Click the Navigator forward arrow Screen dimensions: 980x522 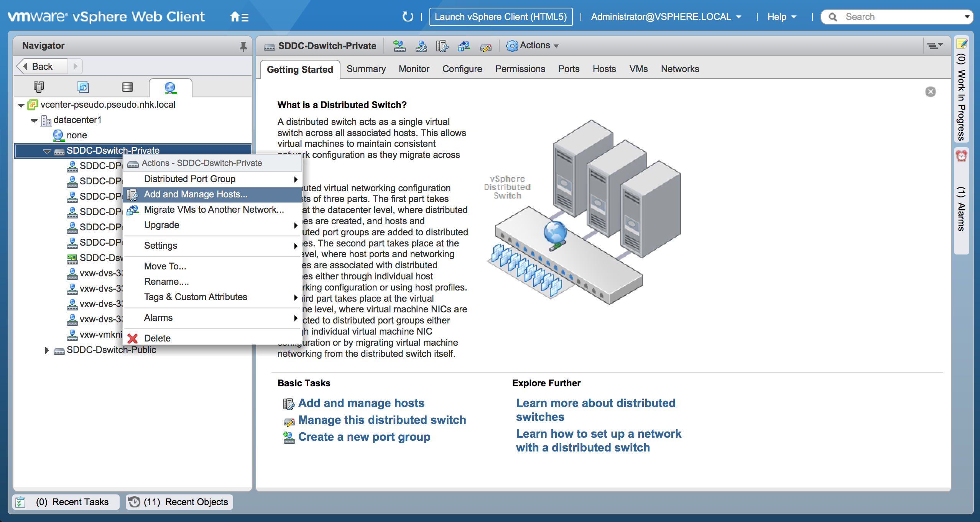pyautogui.click(x=75, y=66)
